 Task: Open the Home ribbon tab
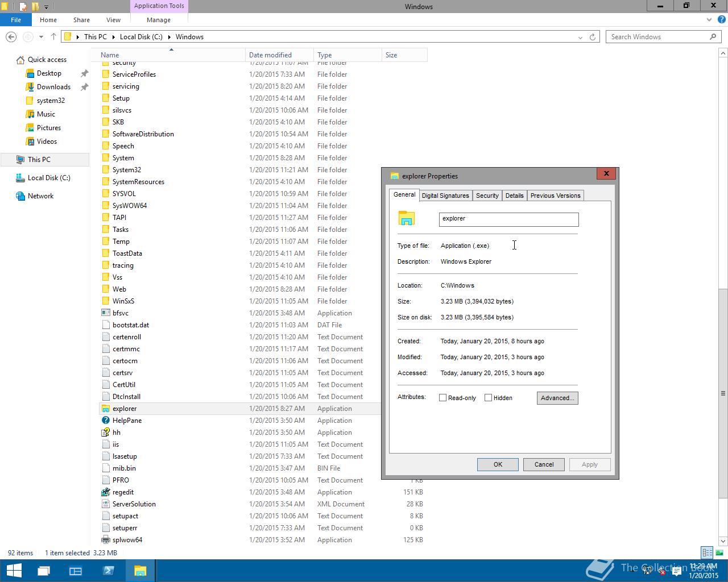(48, 20)
